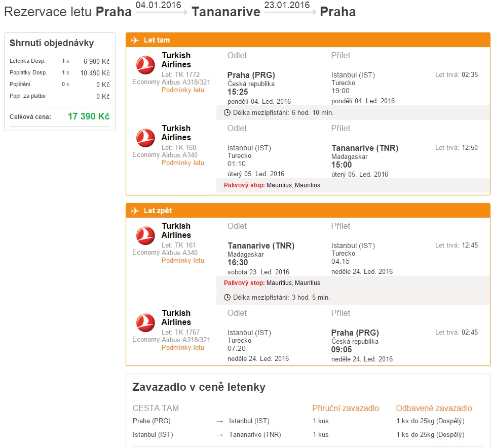Click the Turkish Airlines logo for flight TK 1767
The image size is (491, 448).
click(145, 322)
